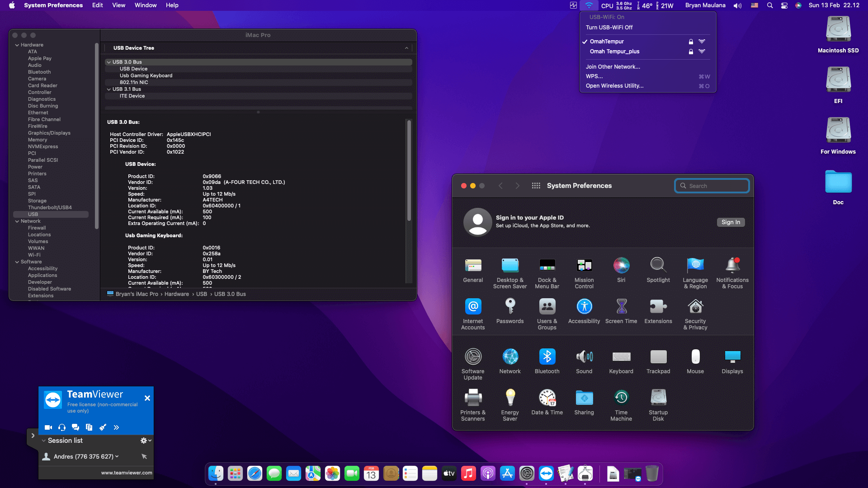Open Mission Control preferences

(584, 273)
